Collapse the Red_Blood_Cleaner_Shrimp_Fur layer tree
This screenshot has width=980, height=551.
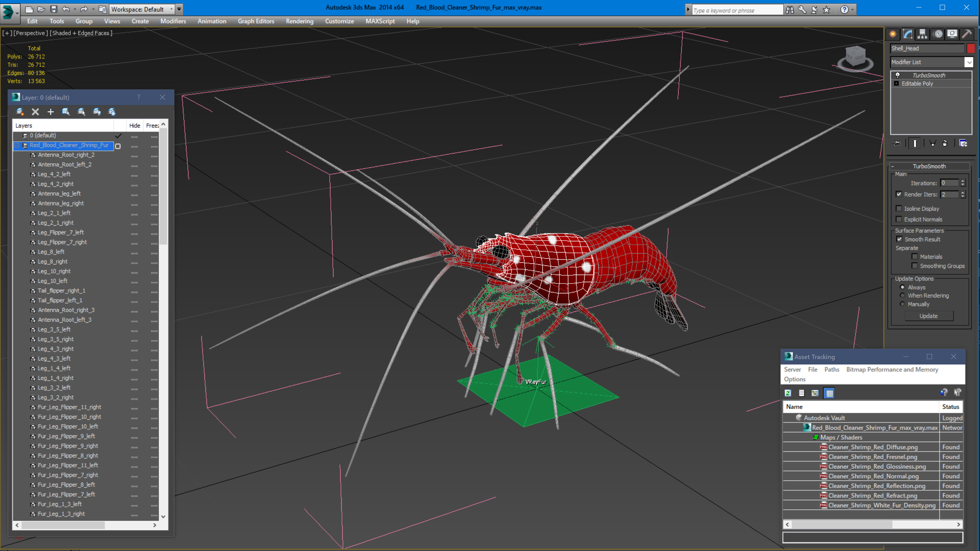click(17, 145)
